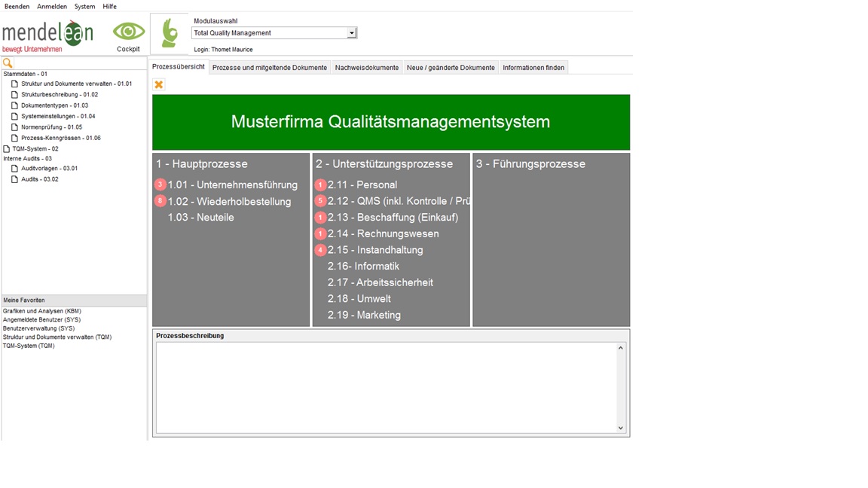The height and width of the screenshot is (488, 868).
Task: Click document icon of TQM-System - 02
Action: 6,149
